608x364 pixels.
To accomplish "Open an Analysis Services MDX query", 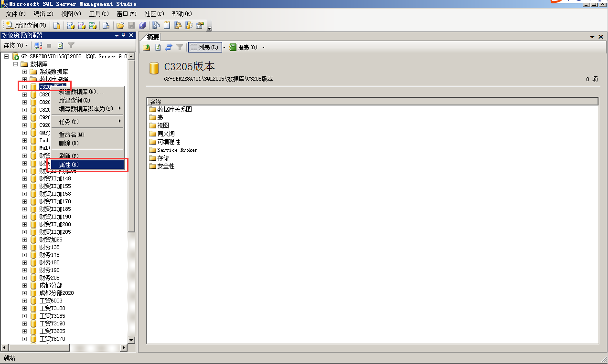I will coord(70,25).
